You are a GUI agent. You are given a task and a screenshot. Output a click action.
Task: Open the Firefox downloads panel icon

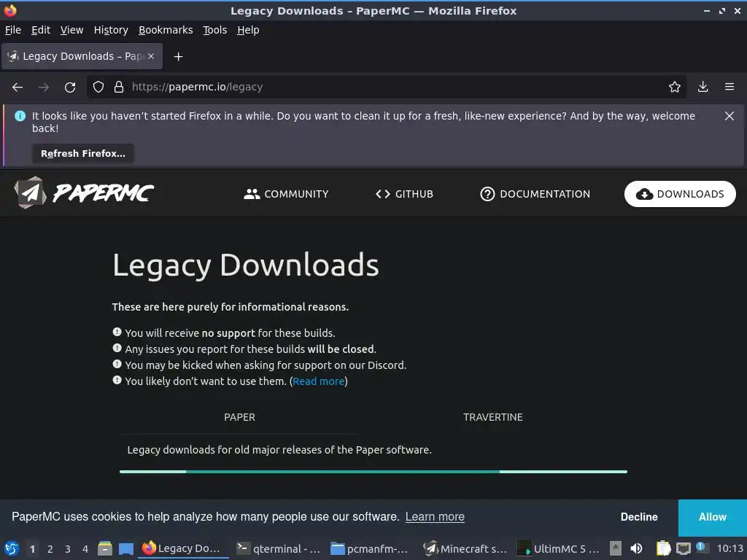tap(703, 87)
